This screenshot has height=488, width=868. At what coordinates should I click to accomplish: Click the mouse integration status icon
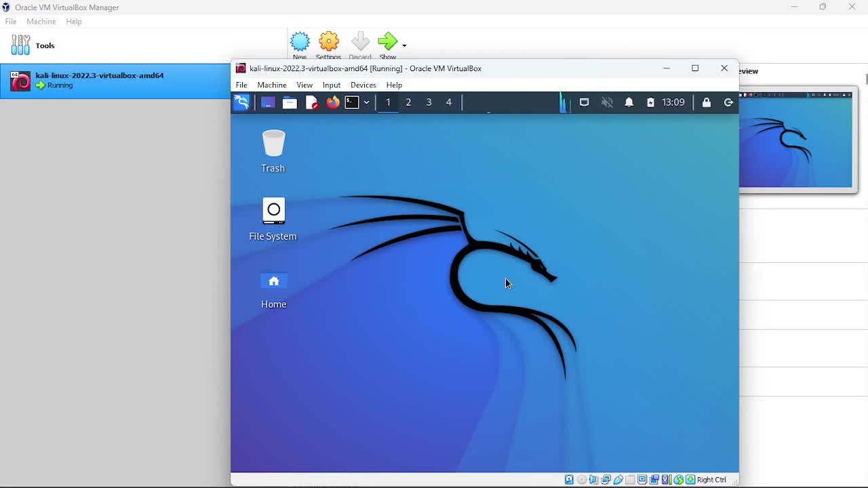(678, 480)
